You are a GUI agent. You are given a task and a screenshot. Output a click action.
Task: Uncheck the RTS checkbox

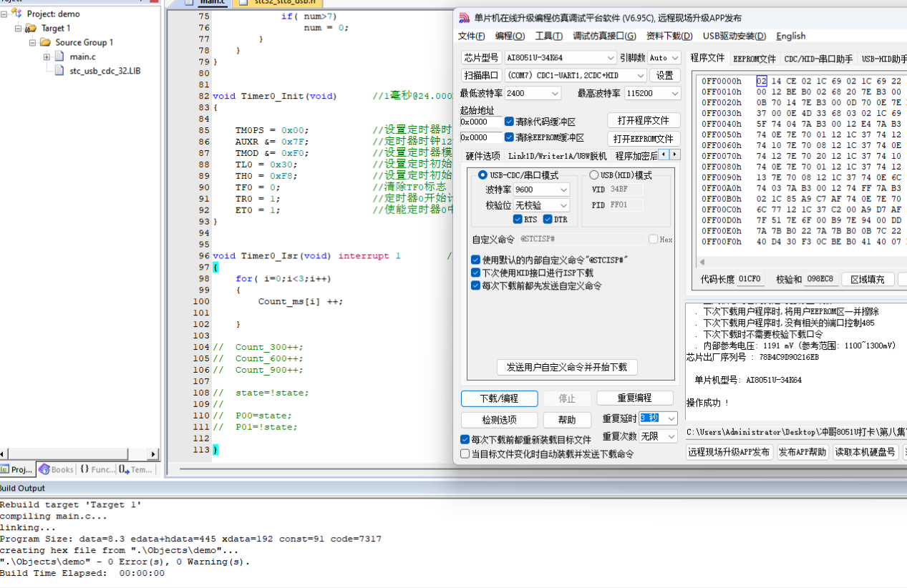[x=518, y=220]
